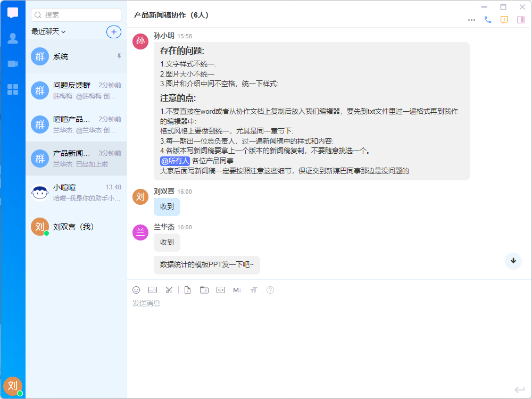Click the 搜索 search field
The width and height of the screenshot is (532, 399).
coord(76,15)
